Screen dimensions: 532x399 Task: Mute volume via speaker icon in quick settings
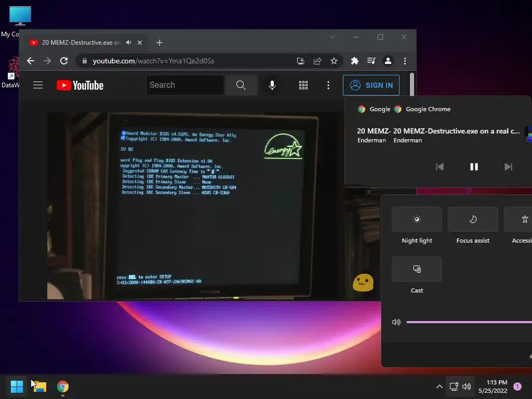pyautogui.click(x=396, y=322)
